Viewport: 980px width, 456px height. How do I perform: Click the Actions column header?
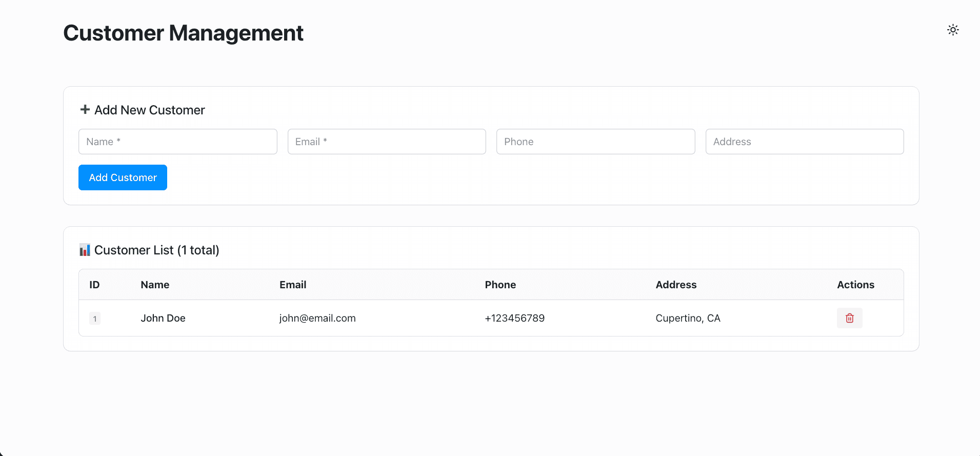click(856, 285)
